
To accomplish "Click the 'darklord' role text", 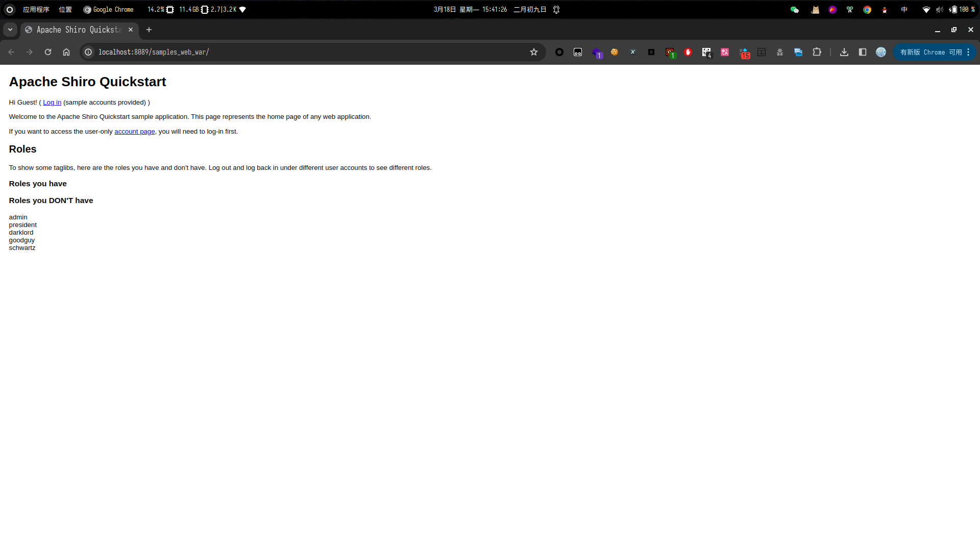I will pos(21,233).
